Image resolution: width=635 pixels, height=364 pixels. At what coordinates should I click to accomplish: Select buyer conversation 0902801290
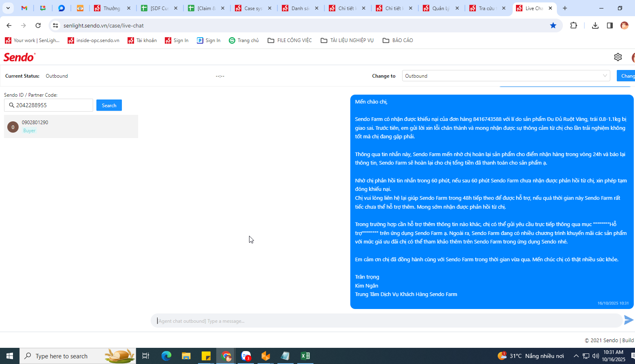[x=71, y=127]
